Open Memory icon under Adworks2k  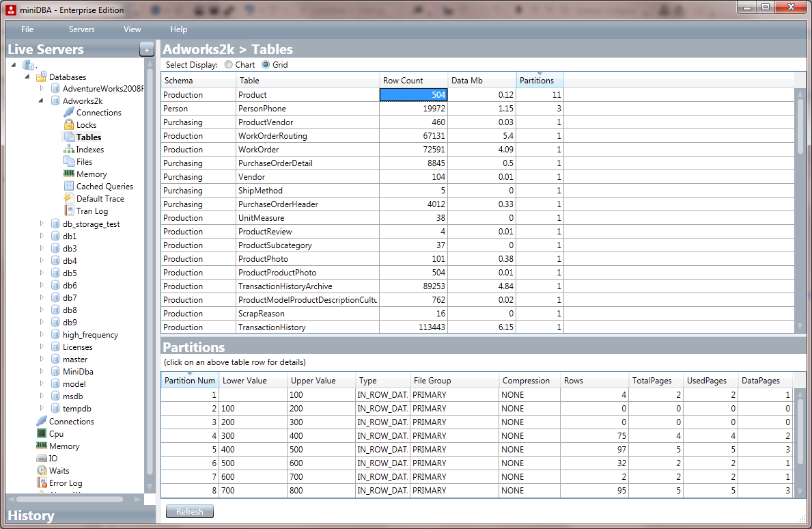[x=69, y=174]
